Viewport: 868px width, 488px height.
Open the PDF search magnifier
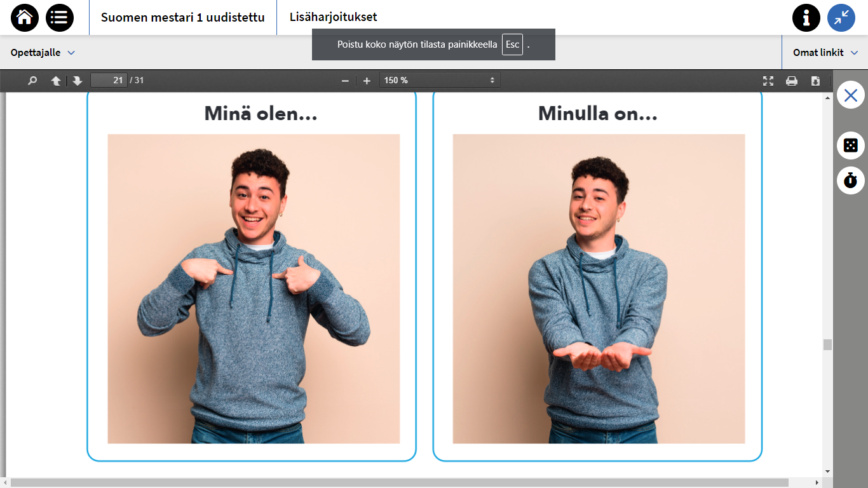tap(32, 81)
